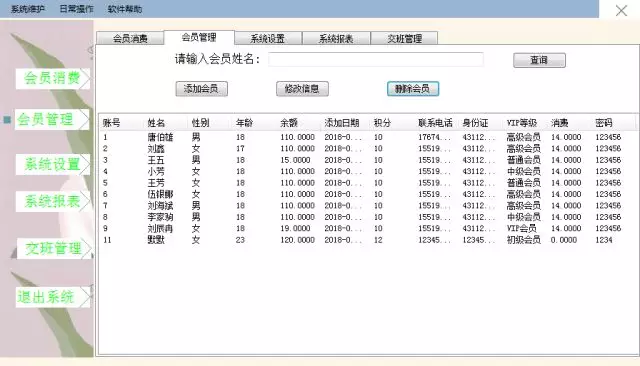Click consumption 0.0000 in row 11
Image resolution: width=640 pixels, height=366 pixels.
pyautogui.click(x=564, y=240)
